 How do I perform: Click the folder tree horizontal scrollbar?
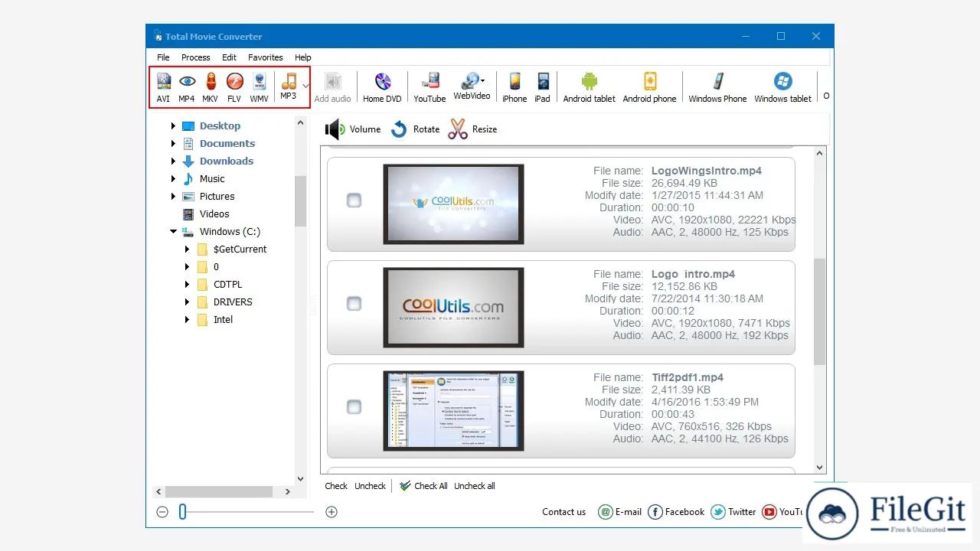point(219,492)
